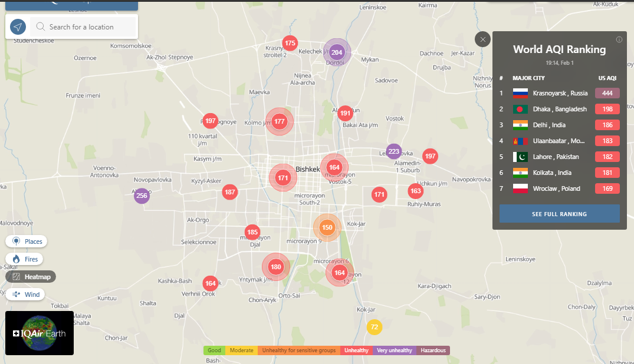Select the purple 223 AQI marker

[394, 151]
